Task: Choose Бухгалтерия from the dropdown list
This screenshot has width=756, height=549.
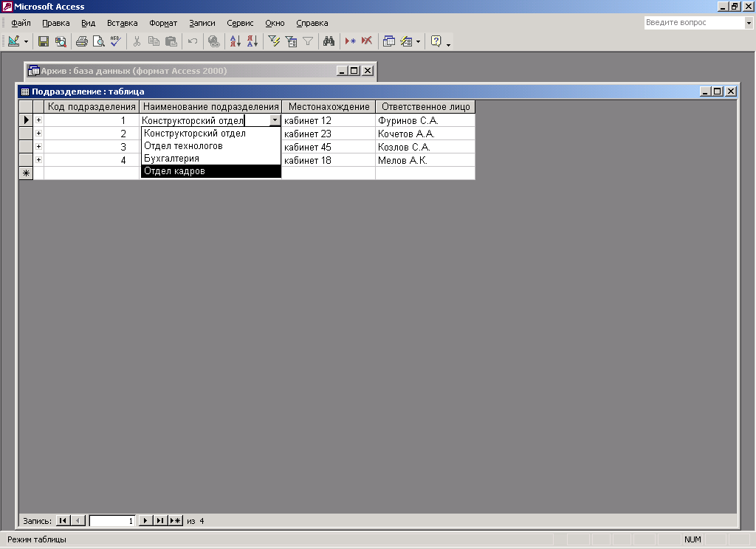Action: [x=210, y=159]
